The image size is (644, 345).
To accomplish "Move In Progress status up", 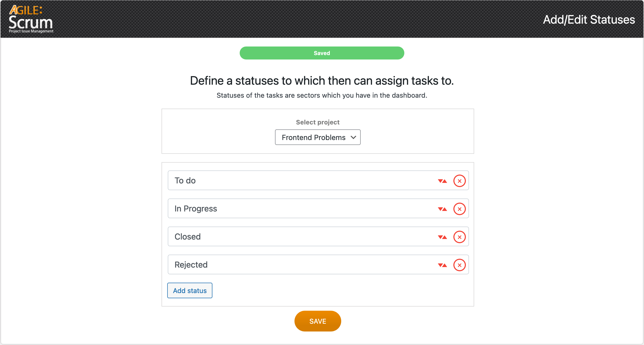I will (445, 209).
